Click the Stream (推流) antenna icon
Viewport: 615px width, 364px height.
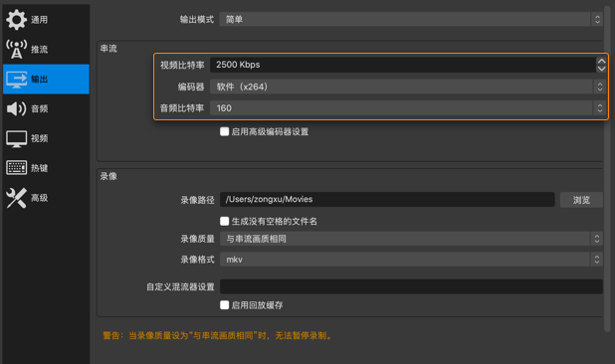tap(16, 50)
